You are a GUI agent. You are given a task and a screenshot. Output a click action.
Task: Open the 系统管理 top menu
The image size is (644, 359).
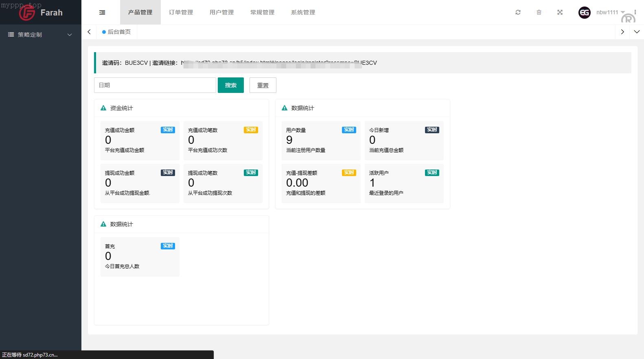click(303, 12)
